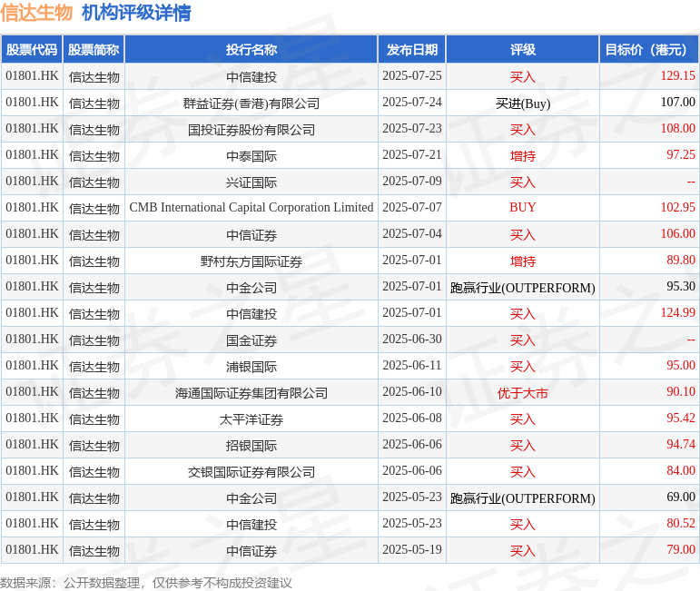700x591 pixels.
Task: Click target price 129.15
Action: [x=677, y=75]
